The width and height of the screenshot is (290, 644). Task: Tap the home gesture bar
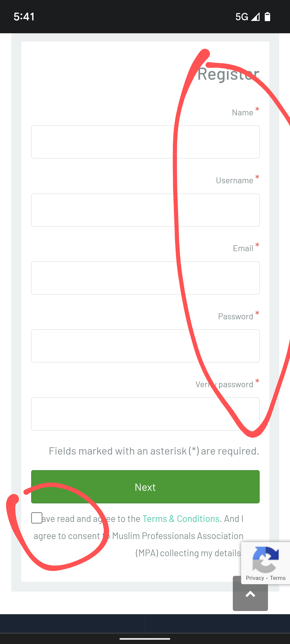pos(145,639)
